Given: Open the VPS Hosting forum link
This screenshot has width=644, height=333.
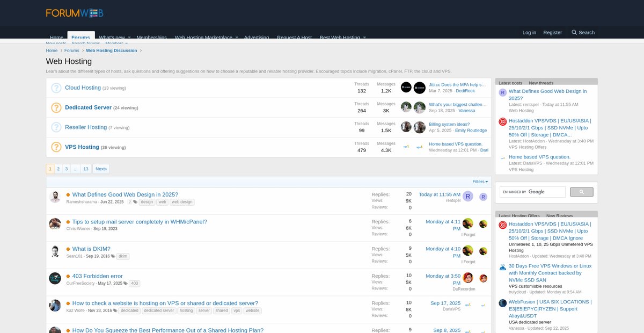Looking at the screenshot, I should [82, 147].
